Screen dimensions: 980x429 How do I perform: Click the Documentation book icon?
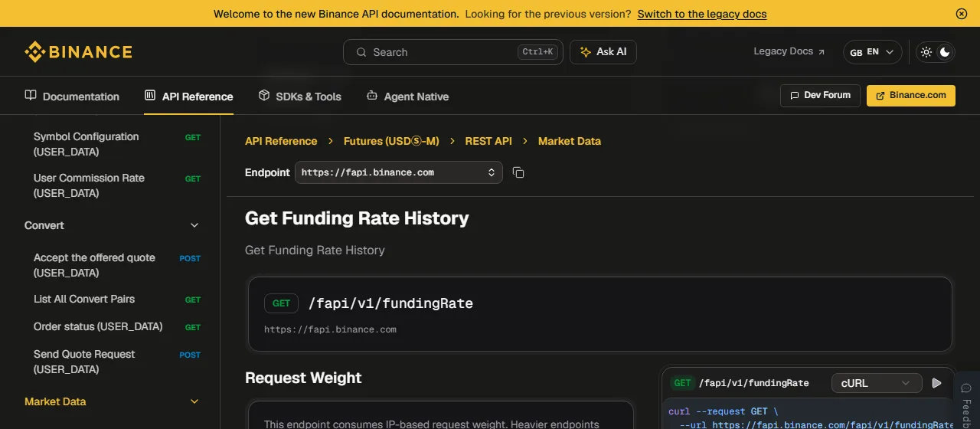coord(31,96)
